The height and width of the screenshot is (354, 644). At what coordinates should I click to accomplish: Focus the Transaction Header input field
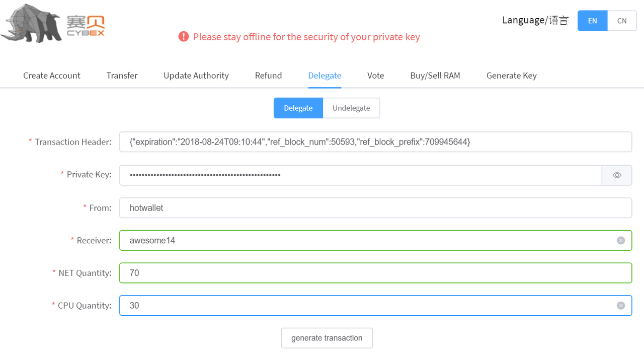point(375,142)
